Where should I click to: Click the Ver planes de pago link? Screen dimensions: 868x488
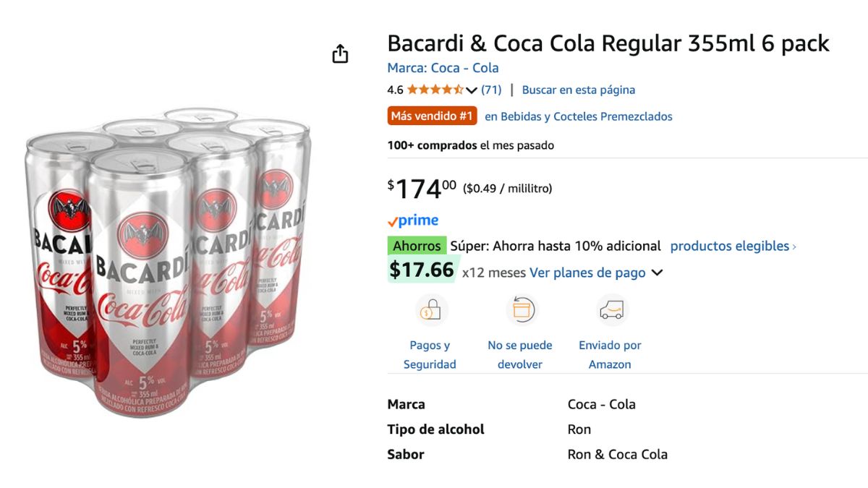pyautogui.click(x=587, y=273)
